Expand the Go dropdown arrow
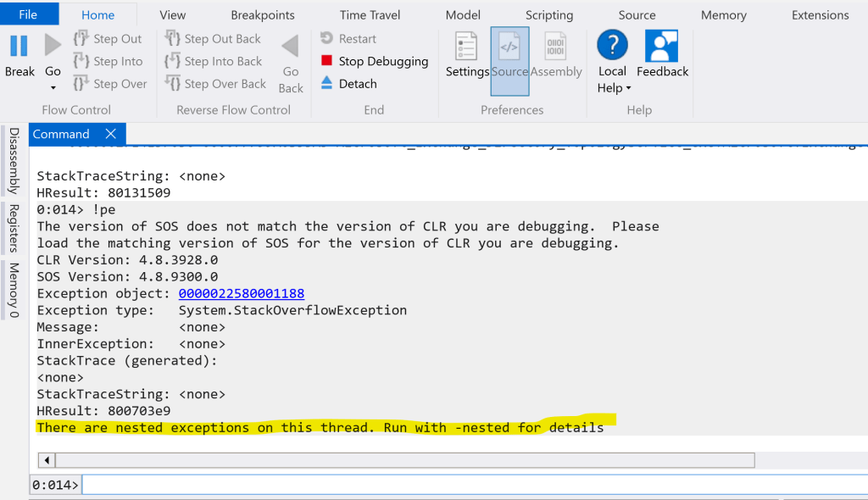Screen dimensions: 868x500 pos(53,88)
